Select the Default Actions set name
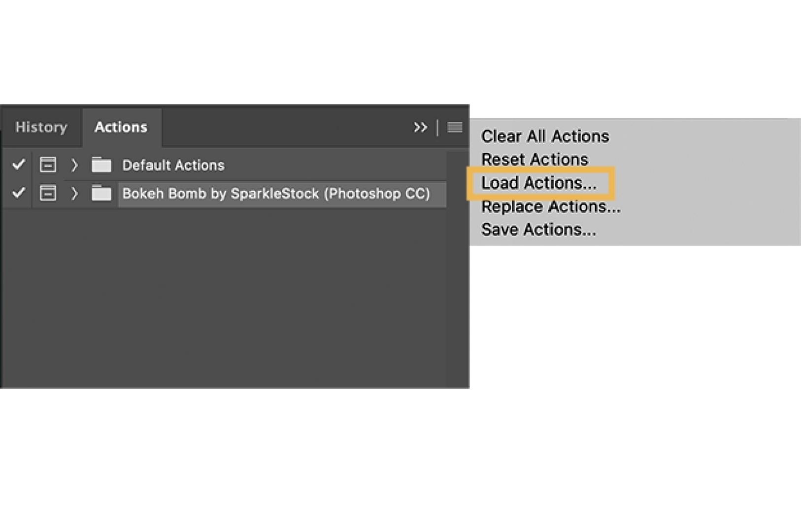Screen dimensions: 801x532 173,166
